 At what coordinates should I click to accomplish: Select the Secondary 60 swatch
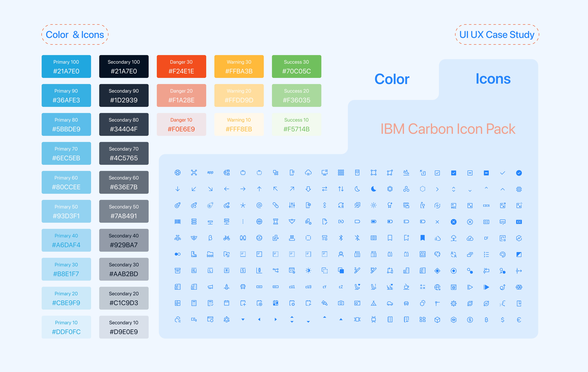click(x=124, y=182)
